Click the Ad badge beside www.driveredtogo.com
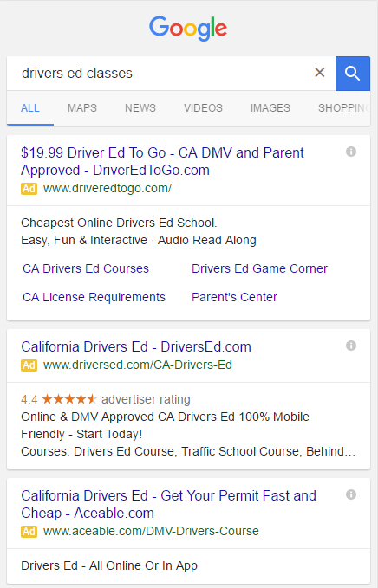The image size is (378, 588). 29,188
